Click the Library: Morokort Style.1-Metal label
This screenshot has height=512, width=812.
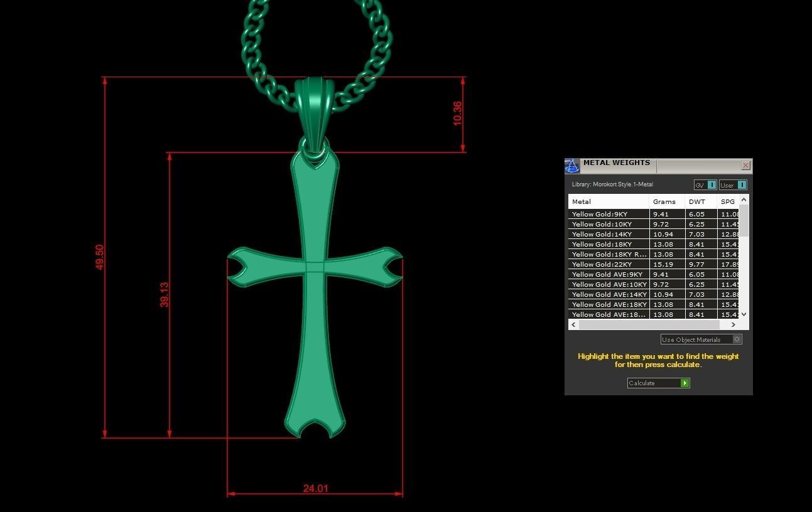pos(612,184)
